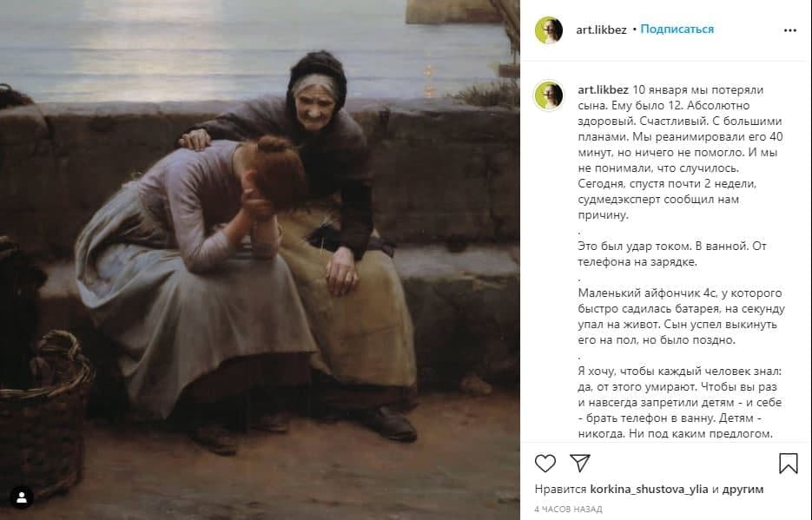Share the post via paper plane icon
The height and width of the screenshot is (520, 812).
(x=580, y=463)
